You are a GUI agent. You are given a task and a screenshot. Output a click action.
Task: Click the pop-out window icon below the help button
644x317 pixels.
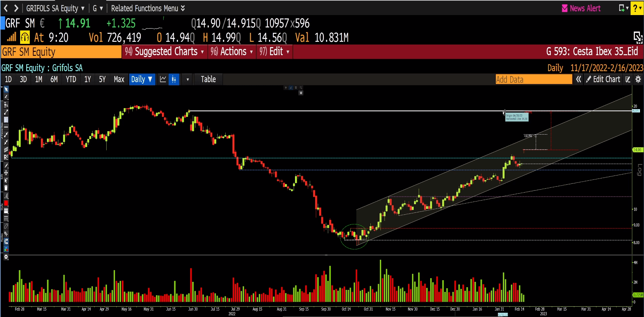[638, 37]
